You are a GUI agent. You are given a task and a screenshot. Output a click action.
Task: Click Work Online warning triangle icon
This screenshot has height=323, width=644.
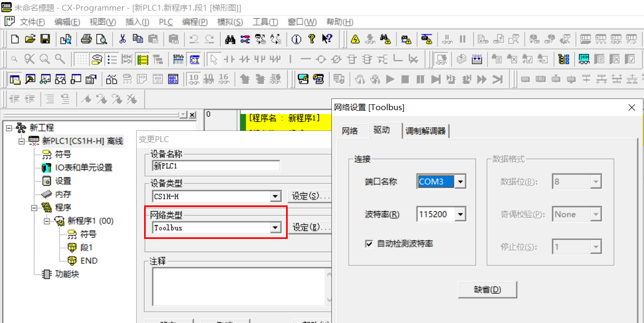tap(355, 39)
